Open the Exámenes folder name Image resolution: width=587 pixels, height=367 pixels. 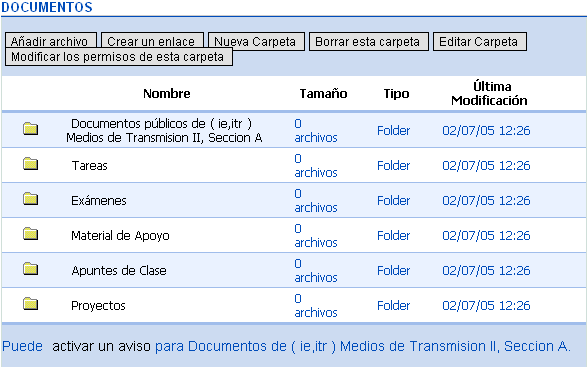point(99,201)
